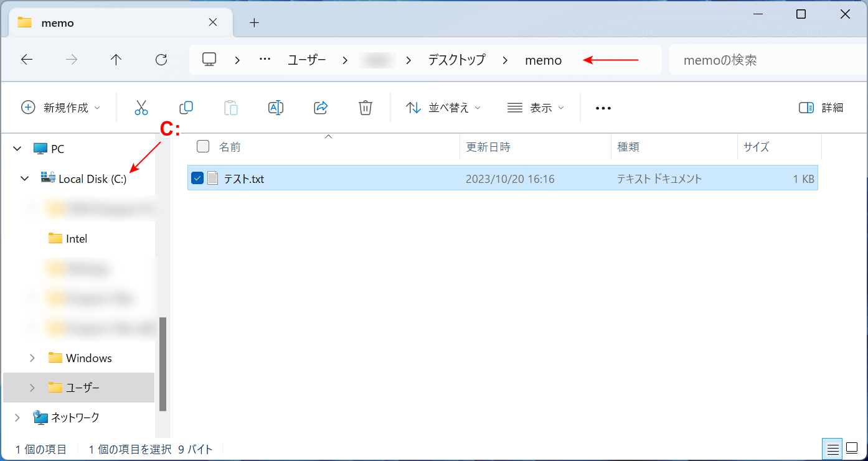Click the Delete trash icon
The image size is (868, 461).
[x=366, y=108]
